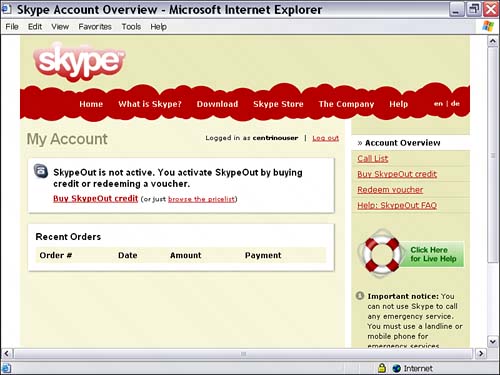
Task: Click Here for Live Help button
Action: coord(433,254)
